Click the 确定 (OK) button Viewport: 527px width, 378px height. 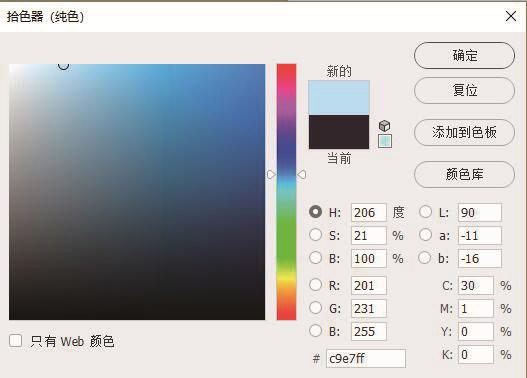coord(464,55)
